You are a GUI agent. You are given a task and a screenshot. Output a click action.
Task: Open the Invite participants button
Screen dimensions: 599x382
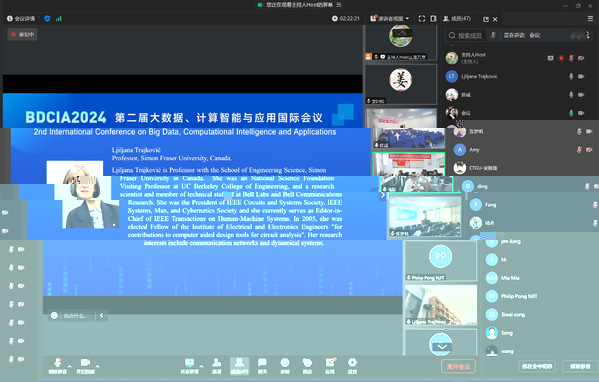click(x=217, y=366)
